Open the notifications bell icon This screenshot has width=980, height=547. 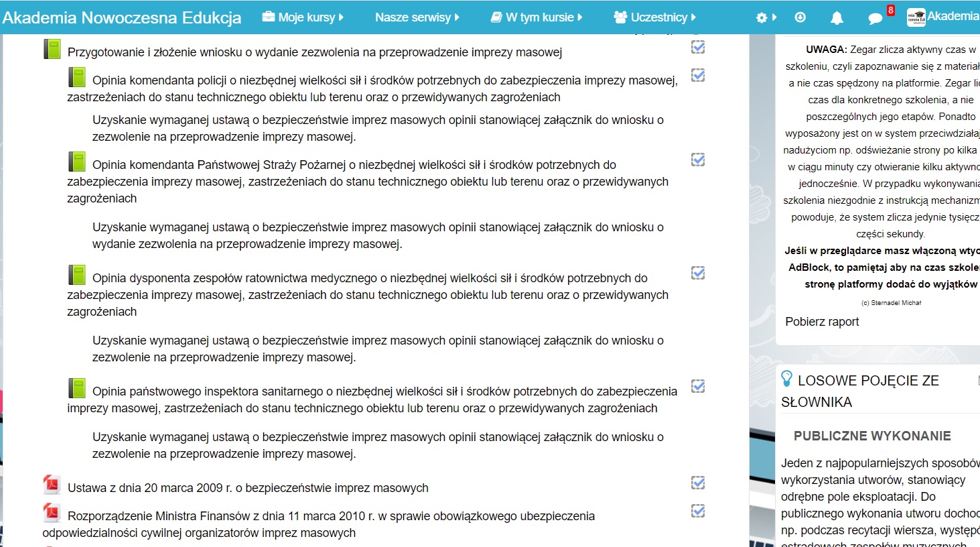tap(837, 18)
